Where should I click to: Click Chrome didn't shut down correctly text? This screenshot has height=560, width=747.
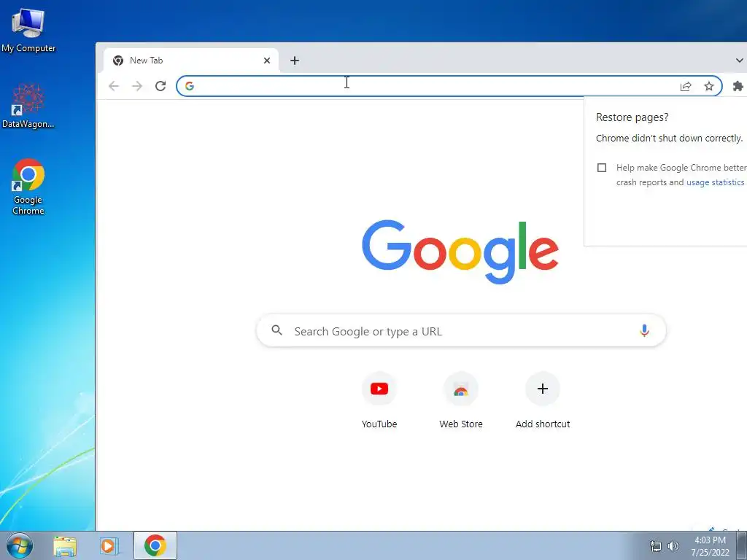pyautogui.click(x=670, y=138)
